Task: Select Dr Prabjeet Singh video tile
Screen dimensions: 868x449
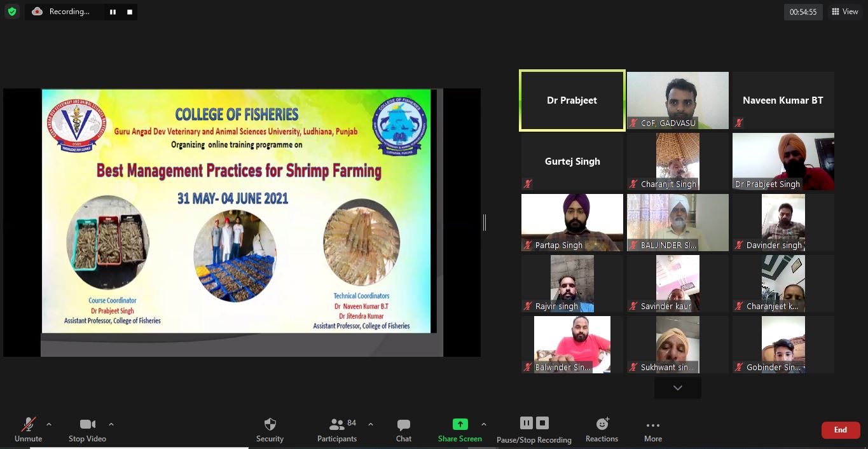Action: pyautogui.click(x=783, y=162)
